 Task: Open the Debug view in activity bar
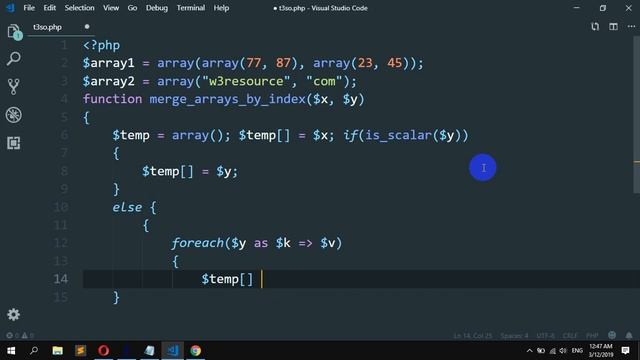pyautogui.click(x=13, y=115)
